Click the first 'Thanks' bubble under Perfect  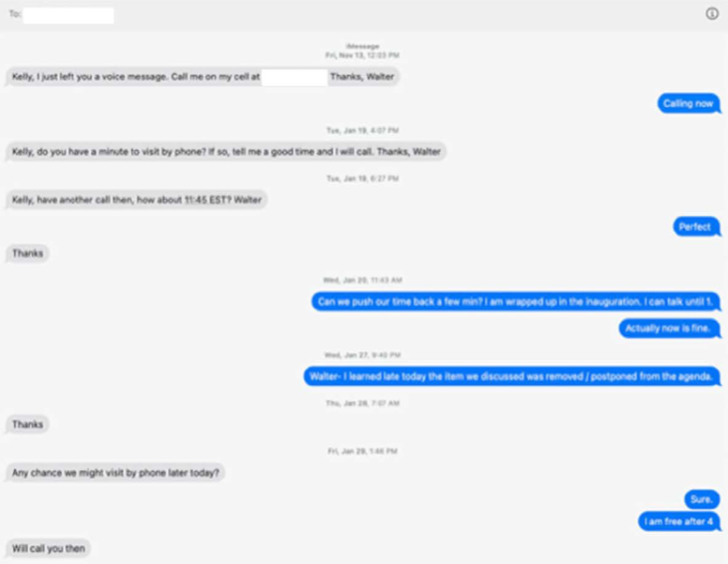27,253
